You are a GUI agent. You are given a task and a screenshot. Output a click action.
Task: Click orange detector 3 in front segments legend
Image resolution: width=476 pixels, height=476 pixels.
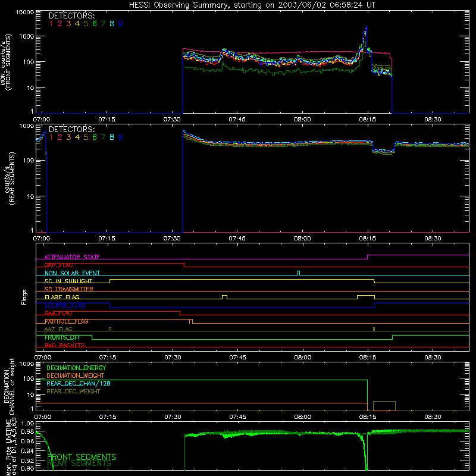coord(68,24)
